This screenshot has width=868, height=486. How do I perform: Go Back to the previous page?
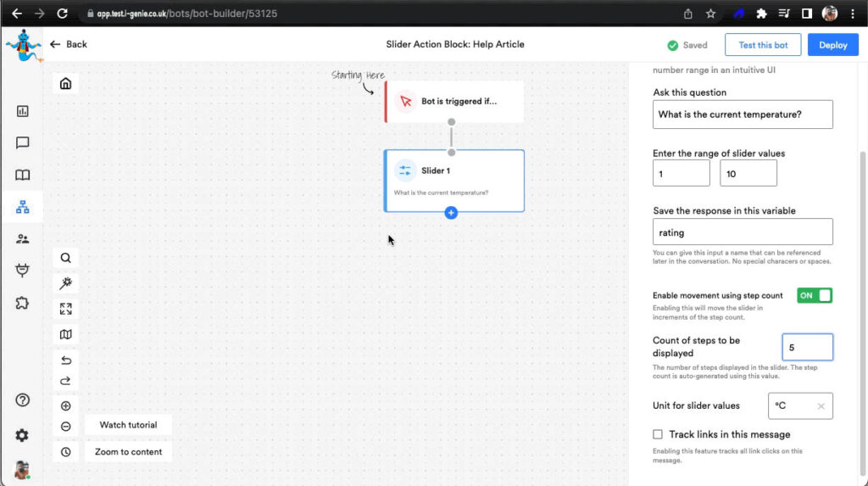point(69,44)
